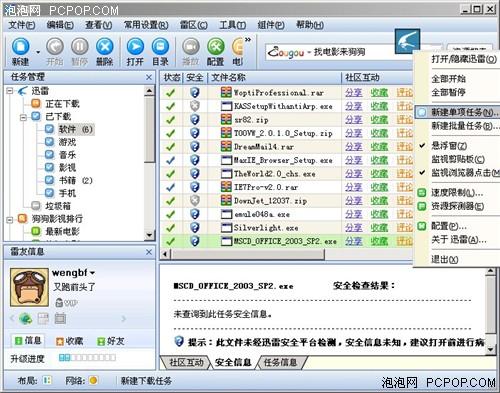
Task: Click the 目录 folder toolbar icon
Action: click(x=160, y=47)
